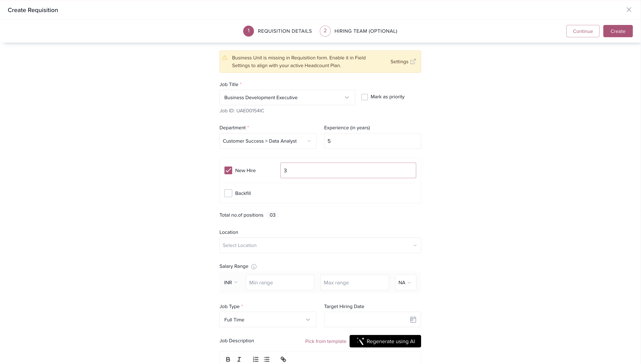Image resolution: width=641 pixels, height=364 pixels.
Task: Uncheck the New Hire checkbox
Action: (228, 171)
